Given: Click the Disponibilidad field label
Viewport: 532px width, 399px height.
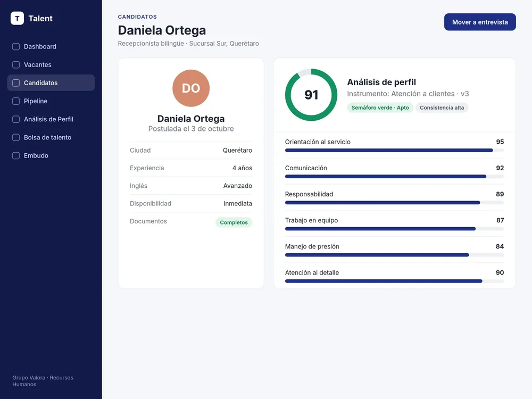Looking at the screenshot, I should click(x=151, y=204).
